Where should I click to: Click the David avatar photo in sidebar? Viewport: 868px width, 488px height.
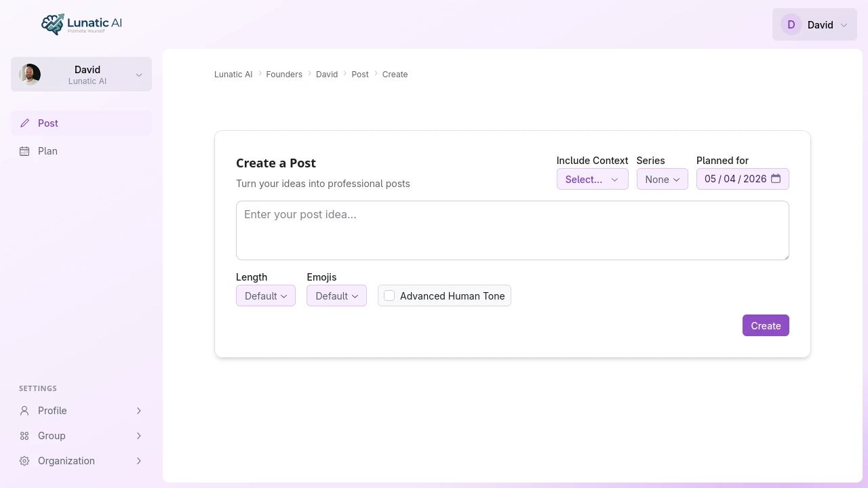[30, 75]
